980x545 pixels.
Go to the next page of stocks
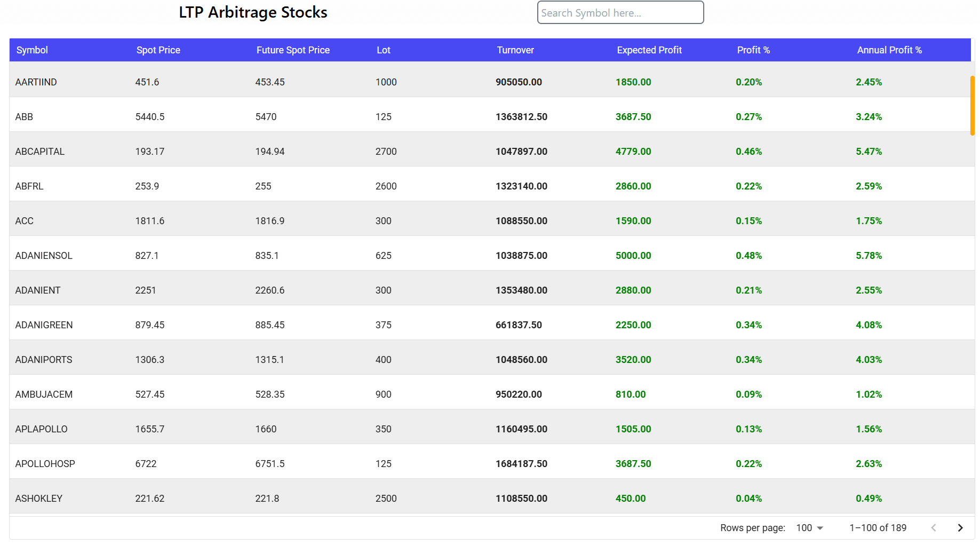pyautogui.click(x=960, y=527)
